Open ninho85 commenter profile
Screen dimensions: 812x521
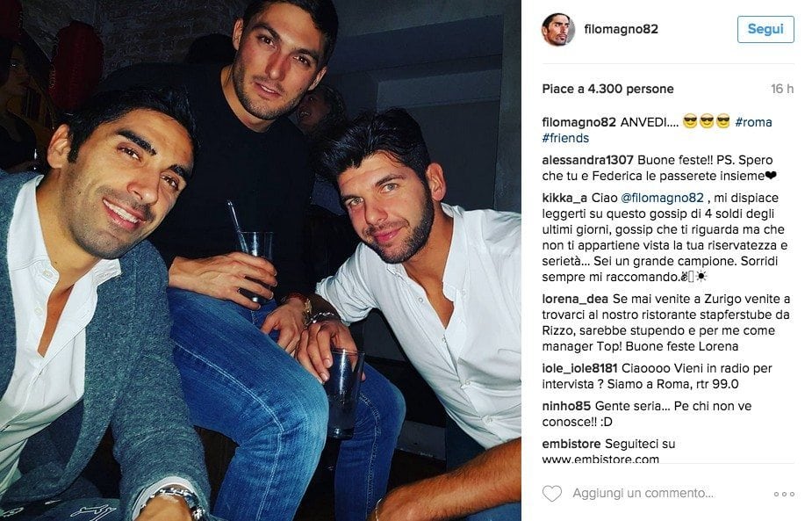[566, 407]
